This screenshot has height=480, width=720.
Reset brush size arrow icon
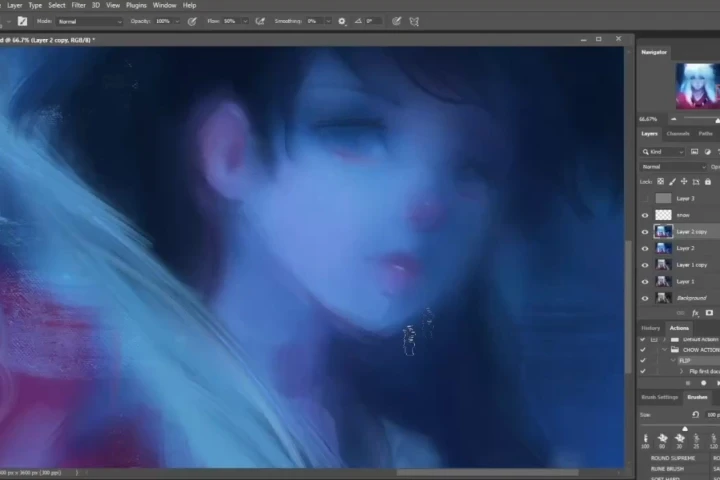[695, 415]
